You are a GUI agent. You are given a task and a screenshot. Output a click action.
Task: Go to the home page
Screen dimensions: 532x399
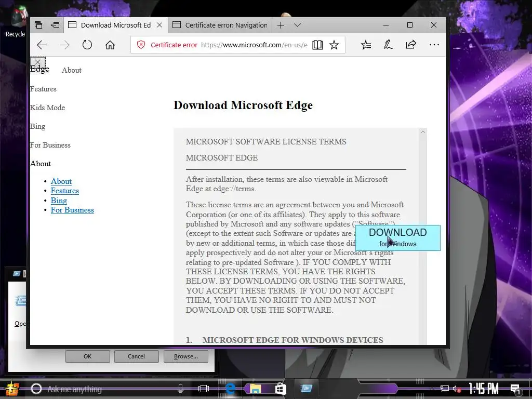coord(110,45)
